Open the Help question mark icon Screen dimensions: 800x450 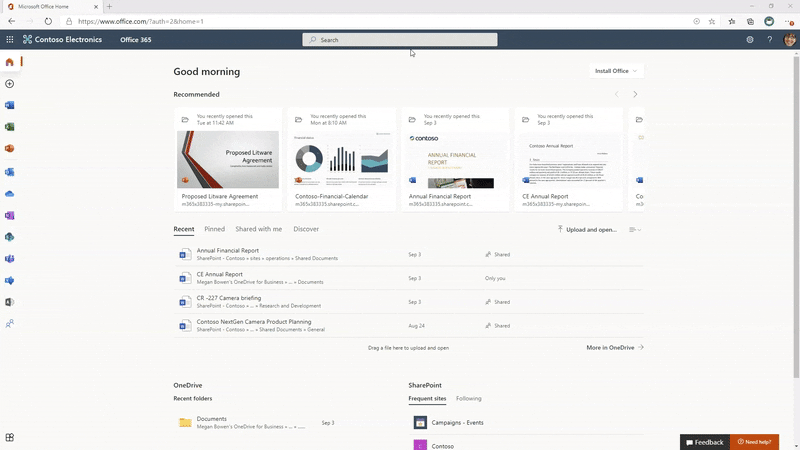[769, 39]
